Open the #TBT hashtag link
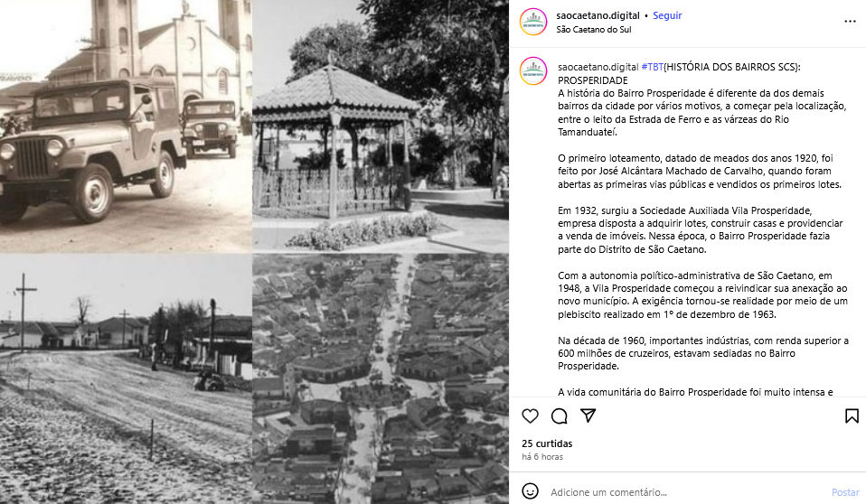 click(653, 67)
